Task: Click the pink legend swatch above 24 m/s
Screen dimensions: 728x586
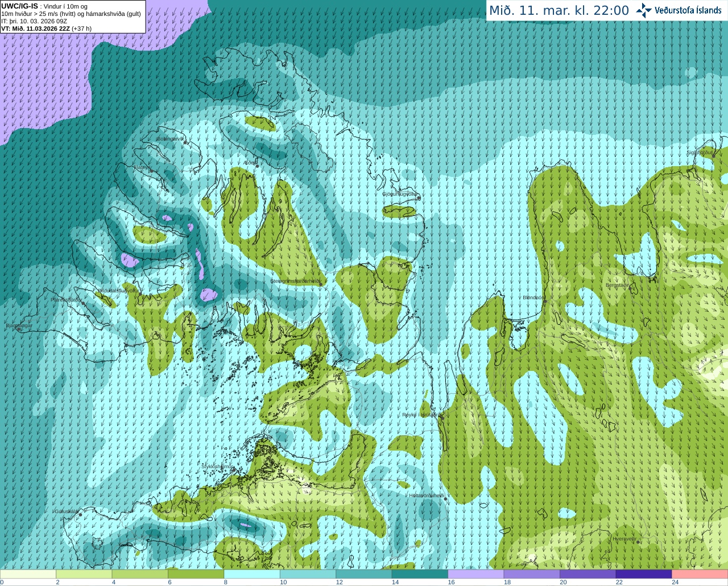Action: point(700,574)
